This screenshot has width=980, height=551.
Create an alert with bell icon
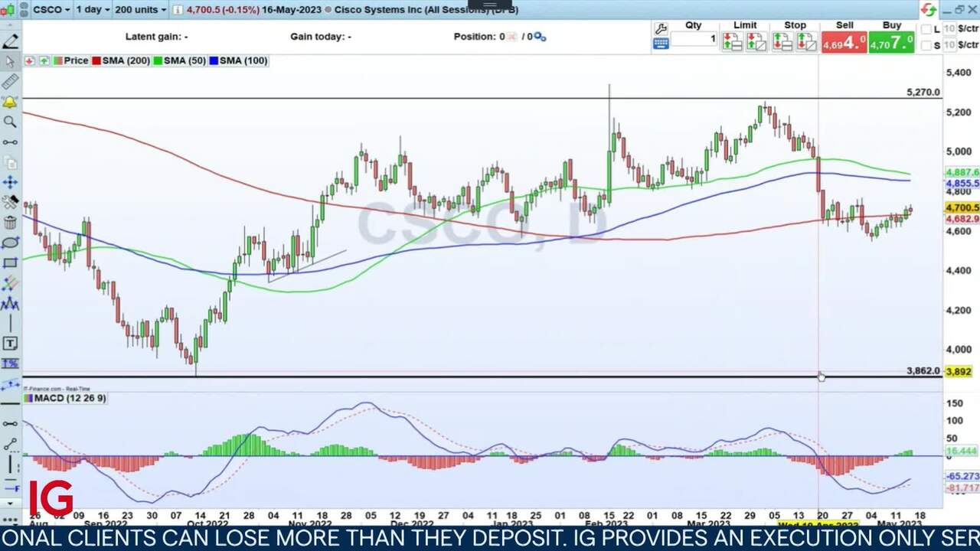tap(10, 102)
